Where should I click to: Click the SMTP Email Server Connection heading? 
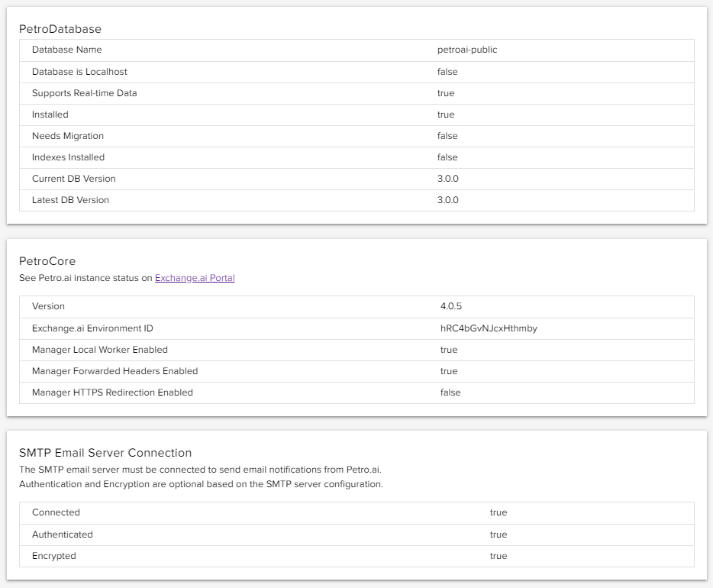105,453
